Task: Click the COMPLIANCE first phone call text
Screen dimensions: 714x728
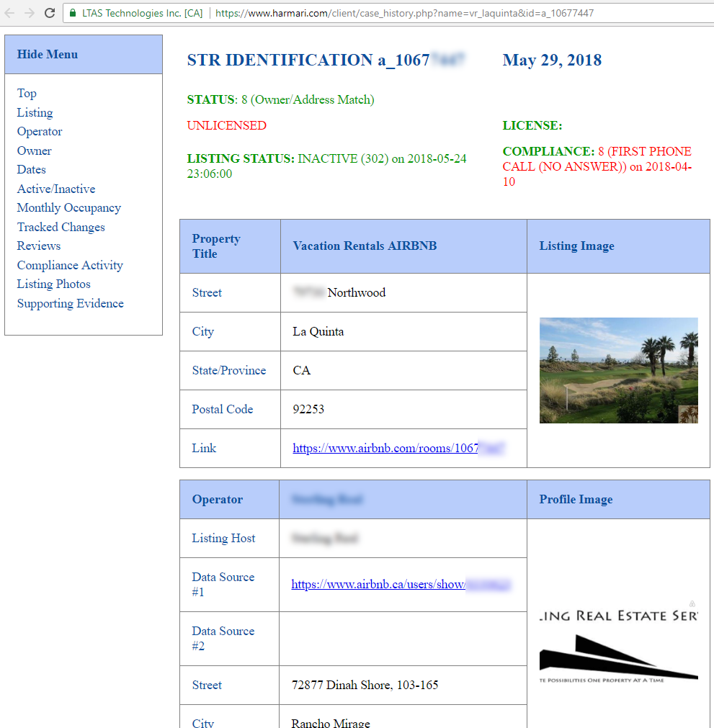Action: coord(597,166)
